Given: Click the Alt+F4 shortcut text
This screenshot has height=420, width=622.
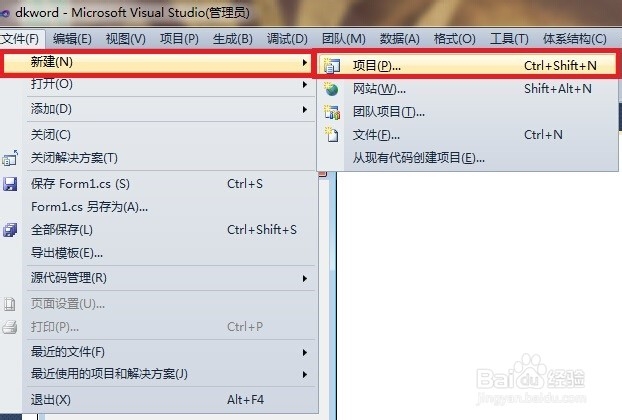Looking at the screenshot, I should 246,400.
